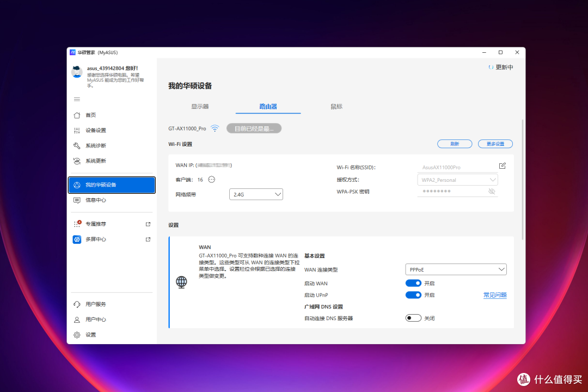Click the Wi-Fi 名称 SSID field

pyautogui.click(x=457, y=167)
